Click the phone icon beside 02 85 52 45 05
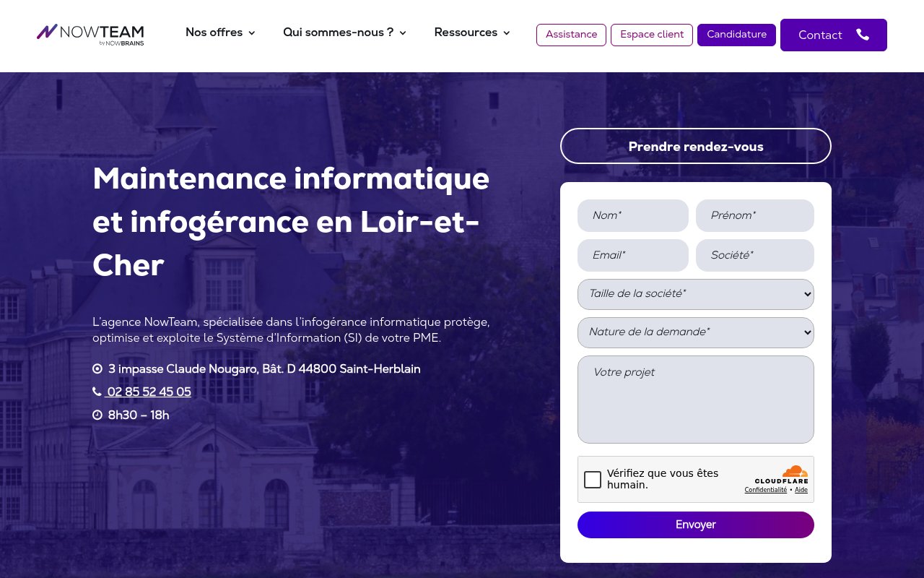The height and width of the screenshot is (578, 924). pos(97,392)
